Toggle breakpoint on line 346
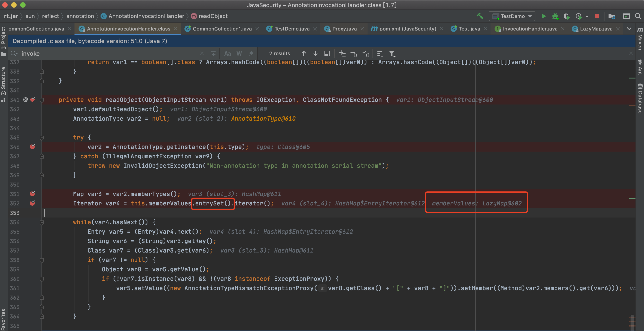This screenshot has width=644, height=331. 33,147
